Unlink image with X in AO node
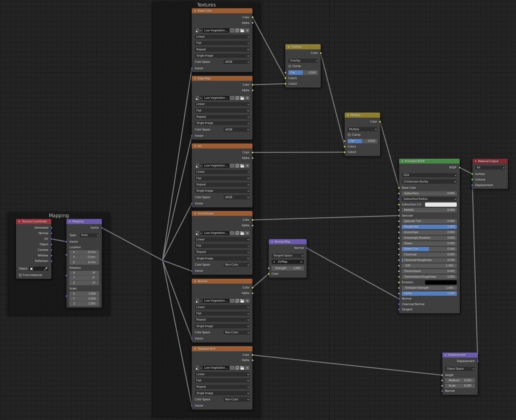Viewport: 516px width, 420px height. [x=247, y=166]
